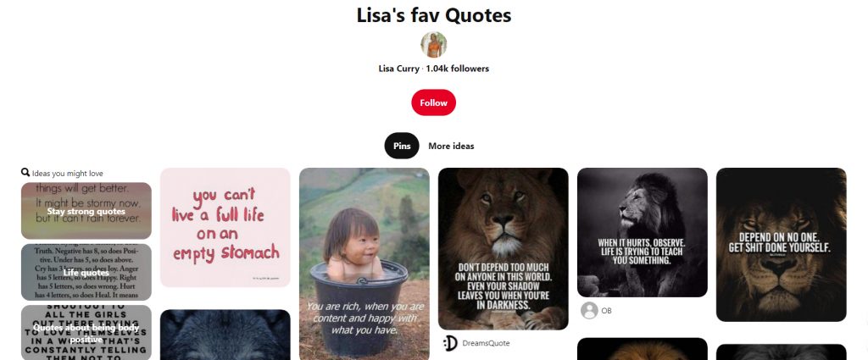This screenshot has width=868, height=360.
Task: Follow the Lisa's fav Quotes board
Action: [433, 102]
